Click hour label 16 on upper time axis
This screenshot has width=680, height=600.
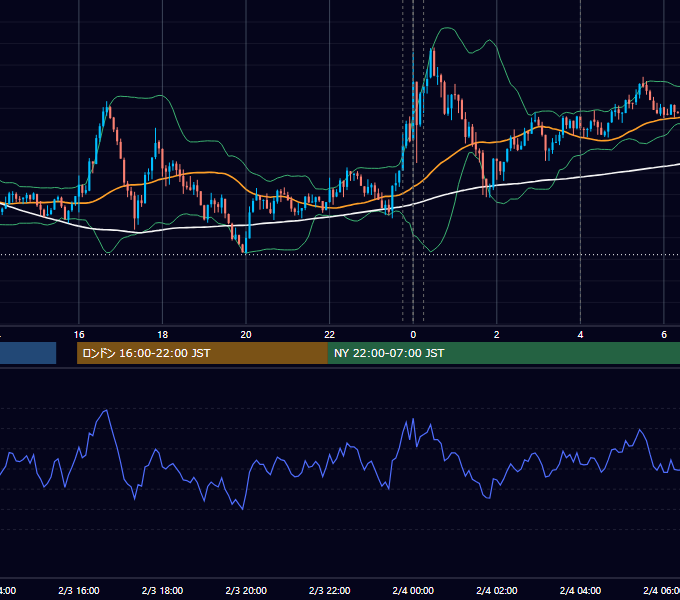[x=79, y=335]
